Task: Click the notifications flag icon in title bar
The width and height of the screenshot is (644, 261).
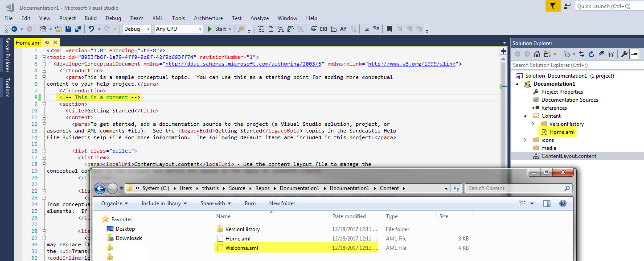Action: pyautogui.click(x=553, y=6)
